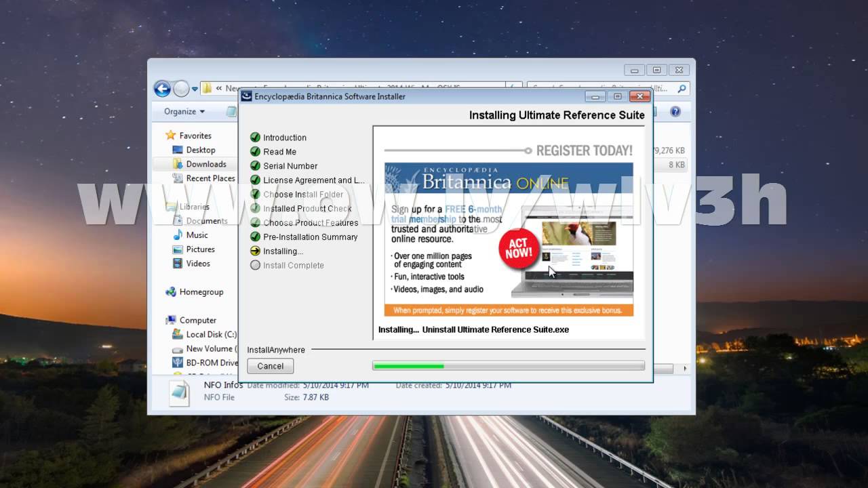Click the License Agreement step label

click(313, 180)
